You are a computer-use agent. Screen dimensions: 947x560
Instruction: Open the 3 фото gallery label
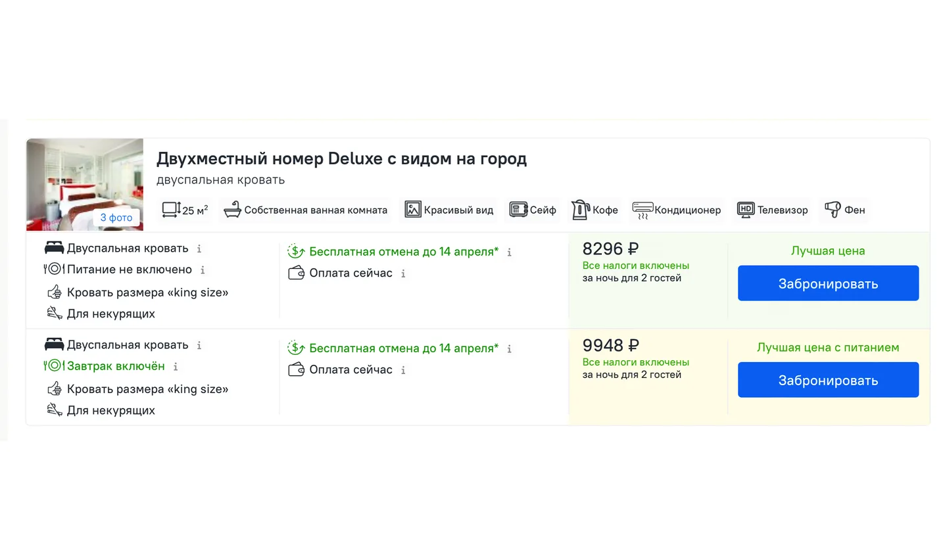(116, 218)
